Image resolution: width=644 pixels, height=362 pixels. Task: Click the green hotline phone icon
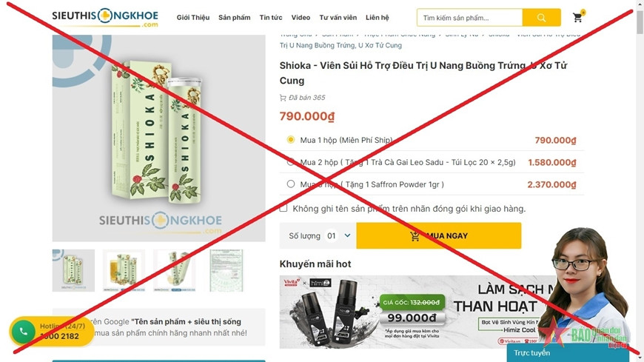[24, 331]
